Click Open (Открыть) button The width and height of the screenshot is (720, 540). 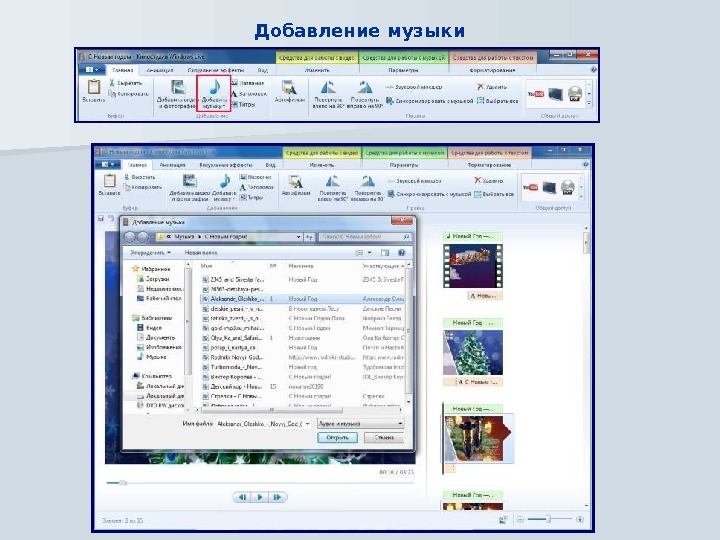pyautogui.click(x=338, y=438)
